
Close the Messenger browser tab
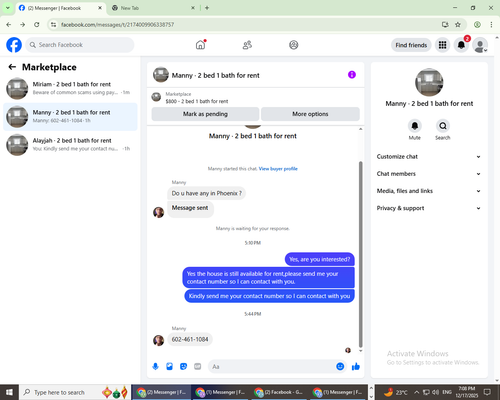pos(100,8)
